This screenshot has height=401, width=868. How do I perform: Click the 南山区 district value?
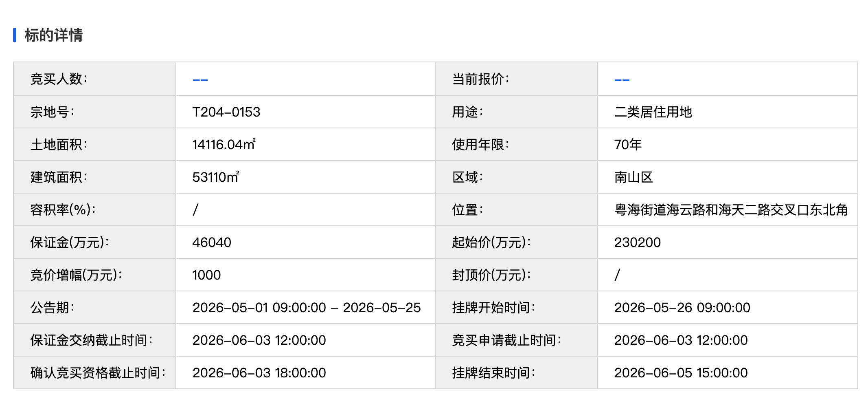633,177
